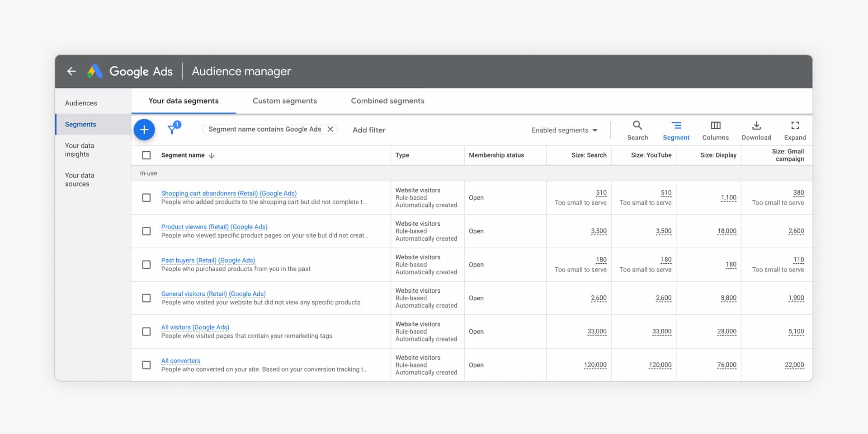Click the Download toolbar icon

coord(756,131)
